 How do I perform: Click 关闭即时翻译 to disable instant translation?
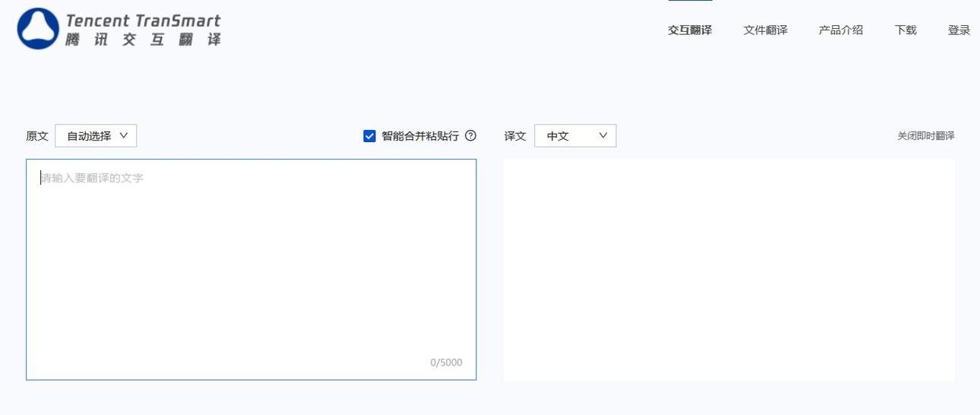925,136
